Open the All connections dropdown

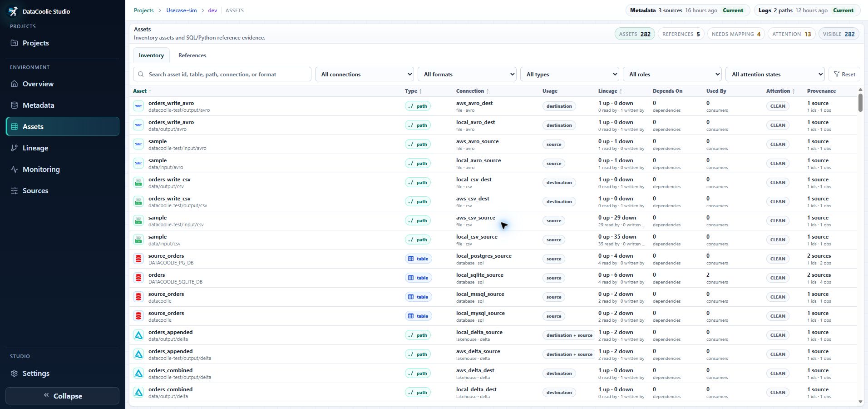(x=365, y=74)
